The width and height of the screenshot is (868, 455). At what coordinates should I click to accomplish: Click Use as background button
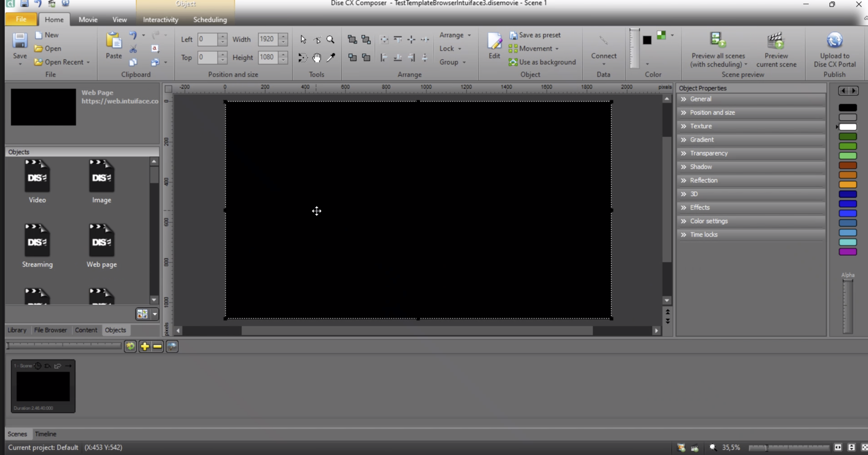pos(542,62)
